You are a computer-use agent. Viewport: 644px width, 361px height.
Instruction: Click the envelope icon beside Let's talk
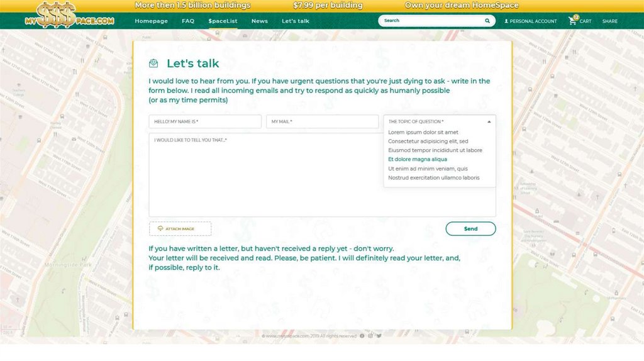tap(153, 63)
